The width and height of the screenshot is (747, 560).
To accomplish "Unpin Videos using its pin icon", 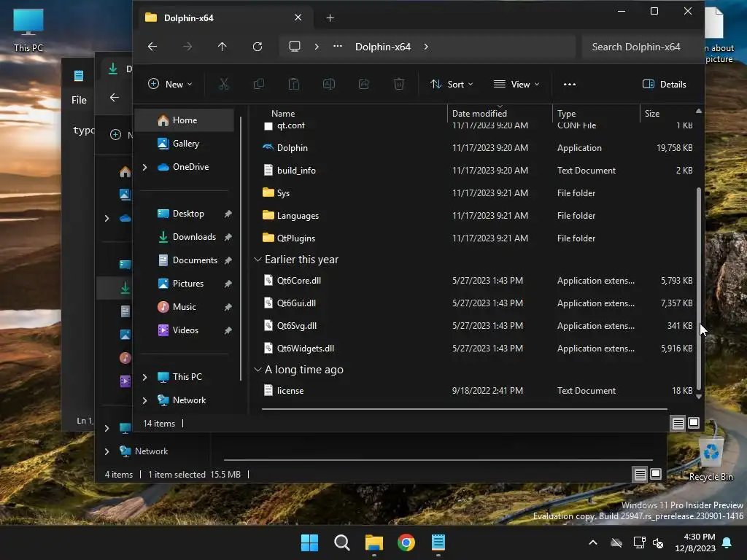I will coord(228,330).
